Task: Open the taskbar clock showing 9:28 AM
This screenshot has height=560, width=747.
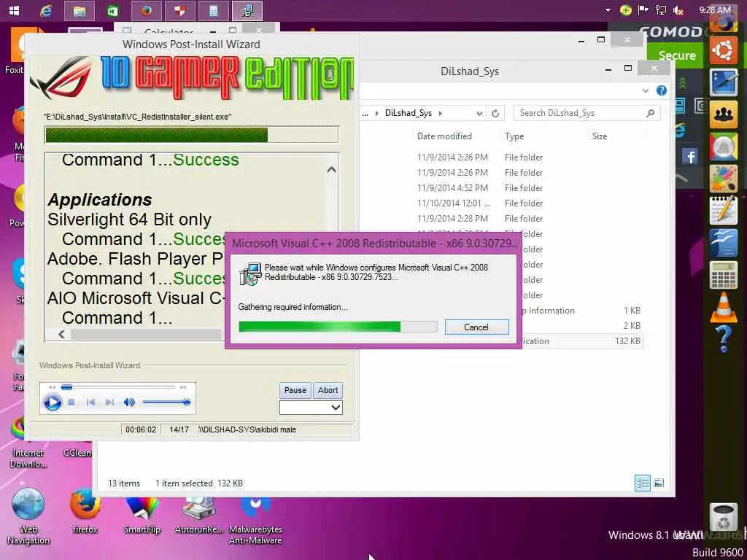Action: (x=715, y=9)
